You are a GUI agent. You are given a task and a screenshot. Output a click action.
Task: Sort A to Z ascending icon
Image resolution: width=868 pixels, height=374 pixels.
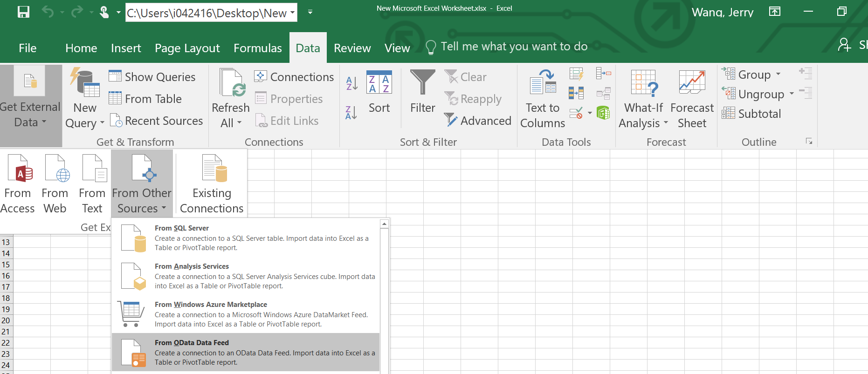pyautogui.click(x=352, y=83)
